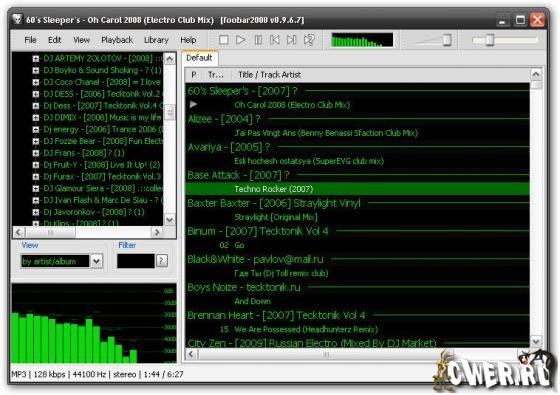Click the library Filter input field
The width and height of the screenshot is (560, 395).
pos(136,261)
